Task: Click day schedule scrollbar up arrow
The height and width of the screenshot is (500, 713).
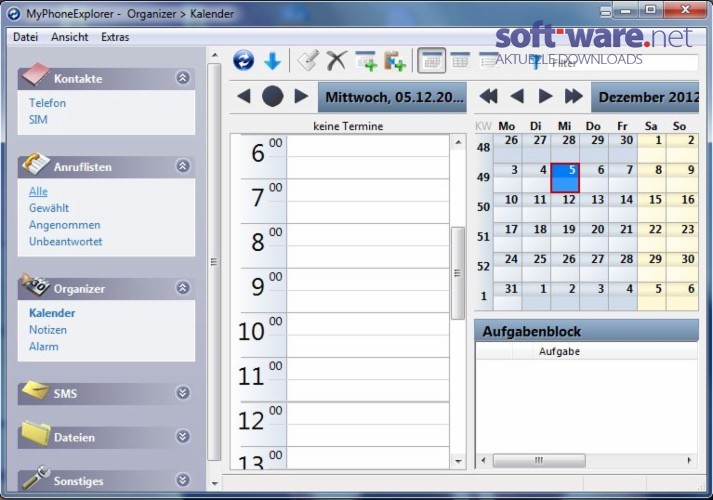Action: (x=458, y=142)
